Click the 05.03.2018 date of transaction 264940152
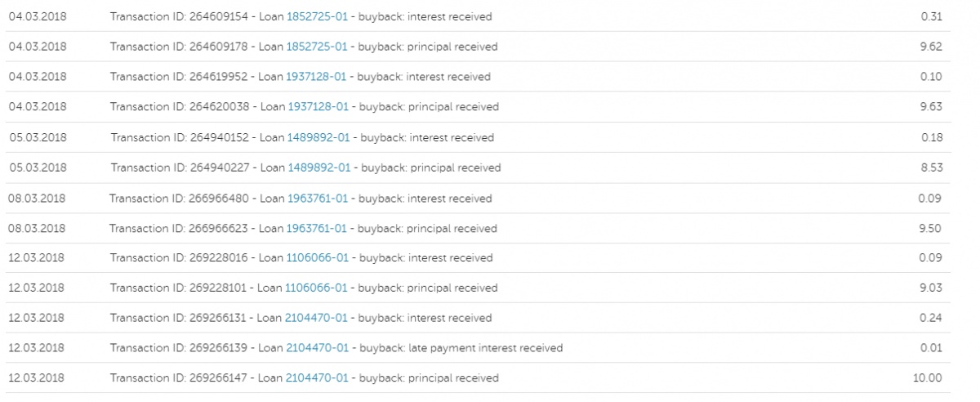Image resolution: width=980 pixels, height=402 pixels. tap(38, 137)
